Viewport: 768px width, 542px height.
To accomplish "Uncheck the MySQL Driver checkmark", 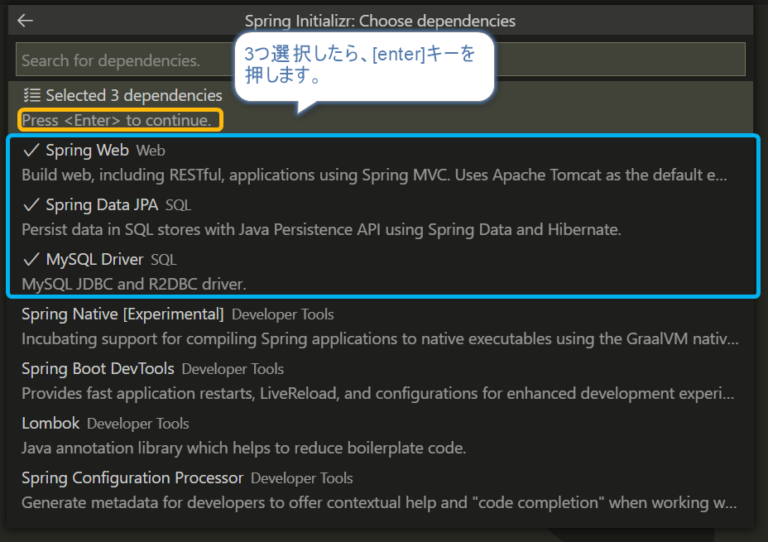I will coord(31,259).
